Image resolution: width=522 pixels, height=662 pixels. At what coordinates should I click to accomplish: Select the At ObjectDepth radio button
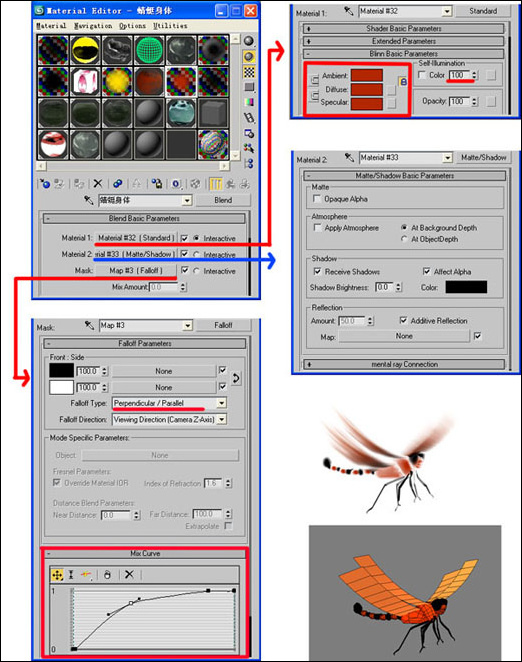tap(404, 239)
